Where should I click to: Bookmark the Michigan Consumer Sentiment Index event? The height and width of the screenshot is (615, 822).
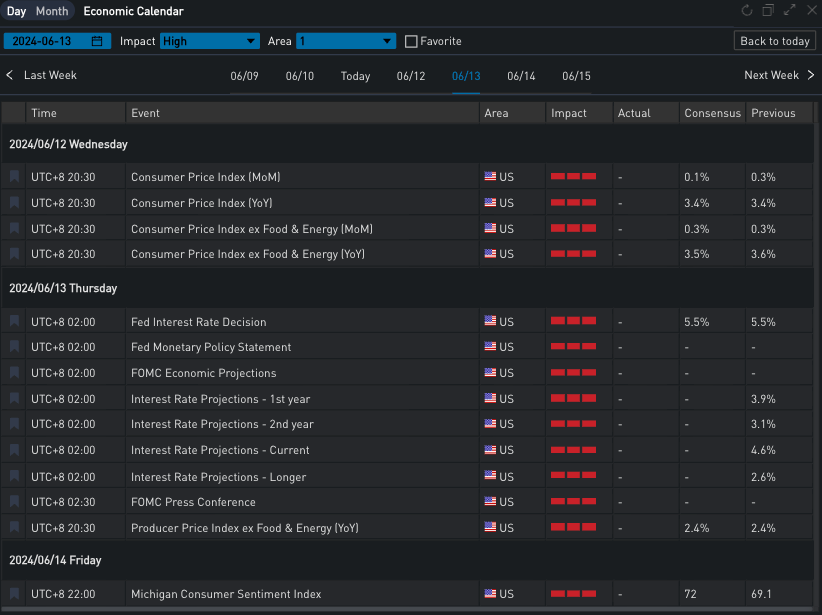(14, 594)
